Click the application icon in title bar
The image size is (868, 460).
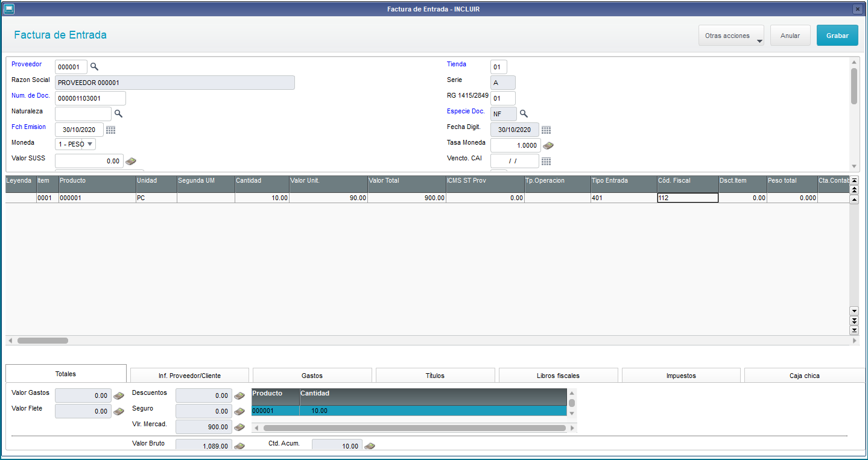coord(9,8)
